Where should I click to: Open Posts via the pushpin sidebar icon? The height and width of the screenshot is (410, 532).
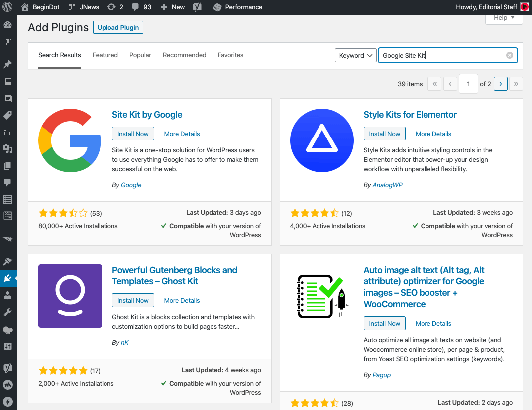click(x=8, y=64)
